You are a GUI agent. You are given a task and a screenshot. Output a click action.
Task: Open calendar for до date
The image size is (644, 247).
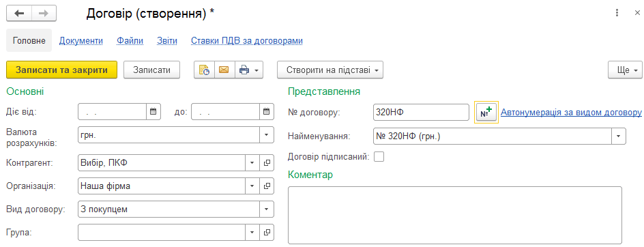point(266,111)
